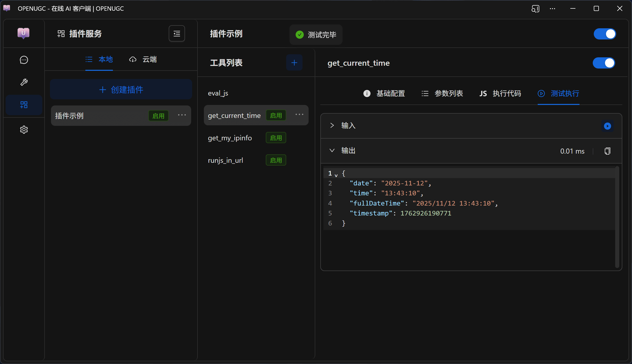
Task: Select the get_my_ipinfo tool
Action: [x=230, y=138]
